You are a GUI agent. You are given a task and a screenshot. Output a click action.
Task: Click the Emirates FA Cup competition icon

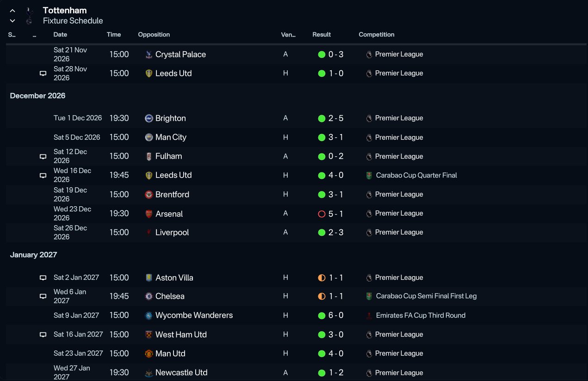369,316
